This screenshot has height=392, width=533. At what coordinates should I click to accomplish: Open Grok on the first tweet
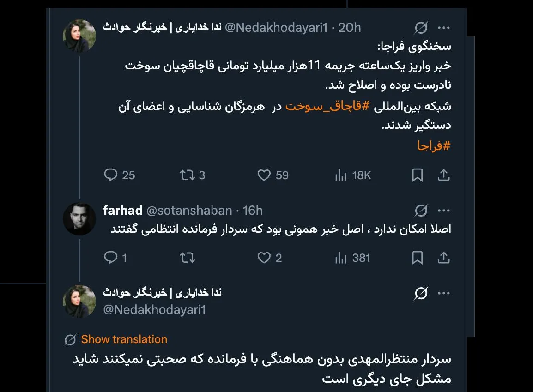pos(421,28)
